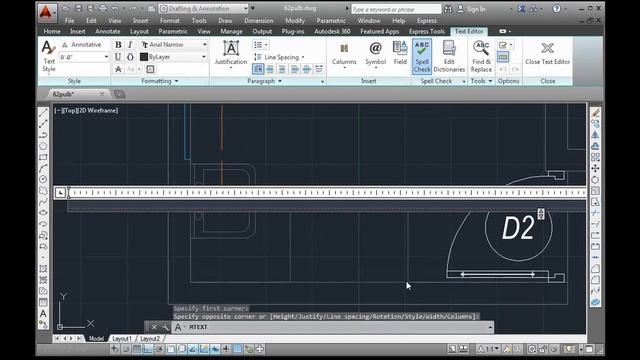Image resolution: width=640 pixels, height=360 pixels.
Task: Click the Polyline tool in the Draw toolbar
Action: click(x=43, y=135)
